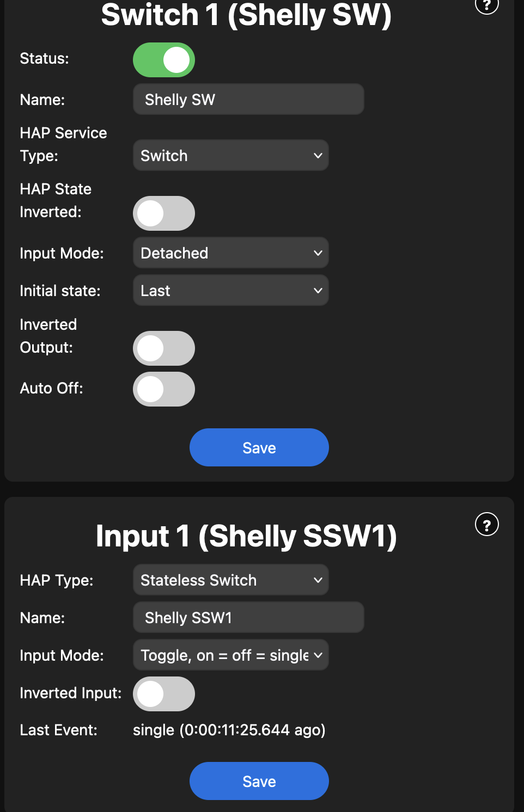Open help for Input 1 section
Screen dimensions: 524x812
486,525
